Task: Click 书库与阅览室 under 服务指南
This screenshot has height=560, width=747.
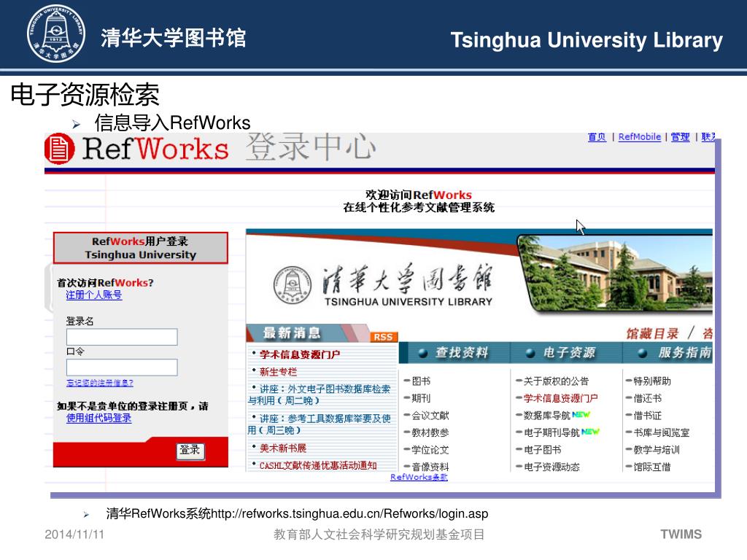Action: coord(661,432)
